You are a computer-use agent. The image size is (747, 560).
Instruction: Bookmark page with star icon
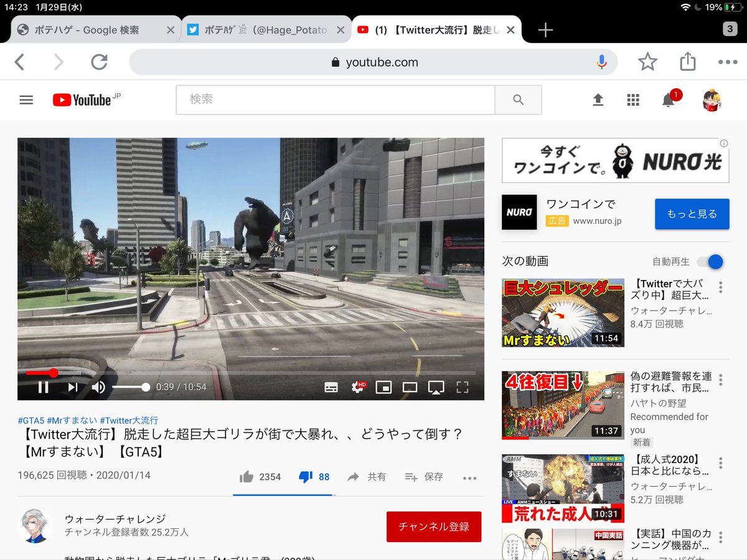point(647,62)
